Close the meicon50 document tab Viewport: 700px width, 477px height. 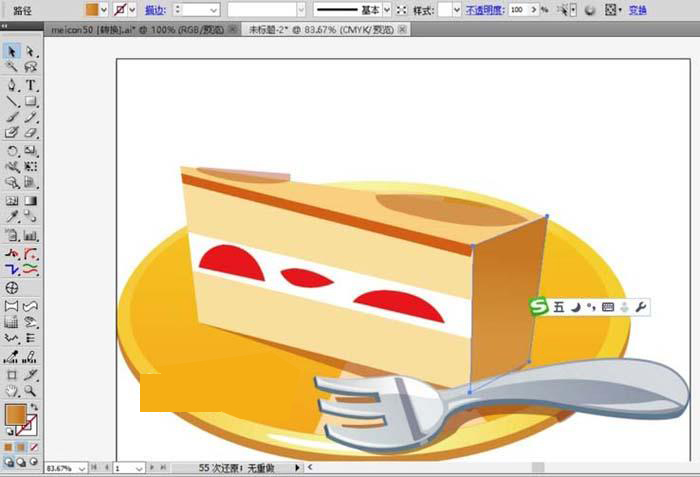[x=233, y=29]
